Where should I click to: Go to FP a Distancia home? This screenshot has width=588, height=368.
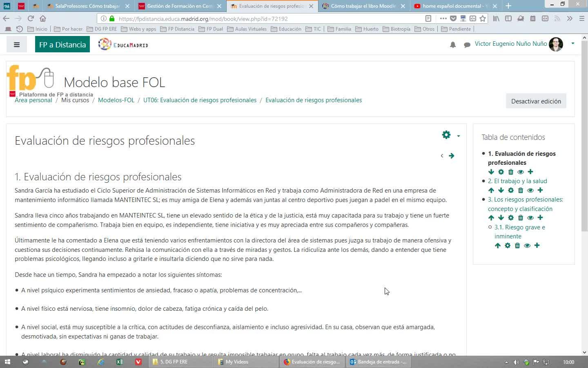click(x=62, y=45)
